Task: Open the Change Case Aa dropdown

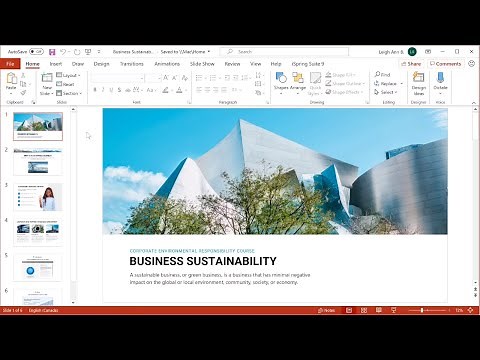Action: (x=151, y=90)
